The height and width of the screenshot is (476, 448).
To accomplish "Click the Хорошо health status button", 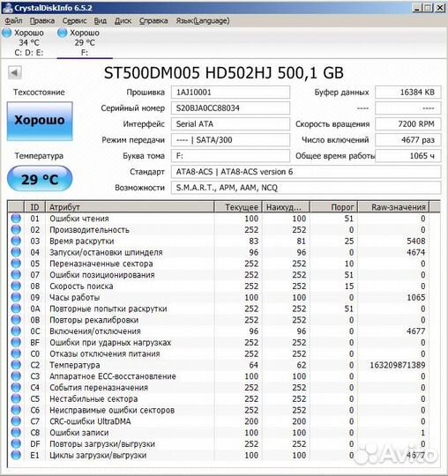I will (40, 121).
